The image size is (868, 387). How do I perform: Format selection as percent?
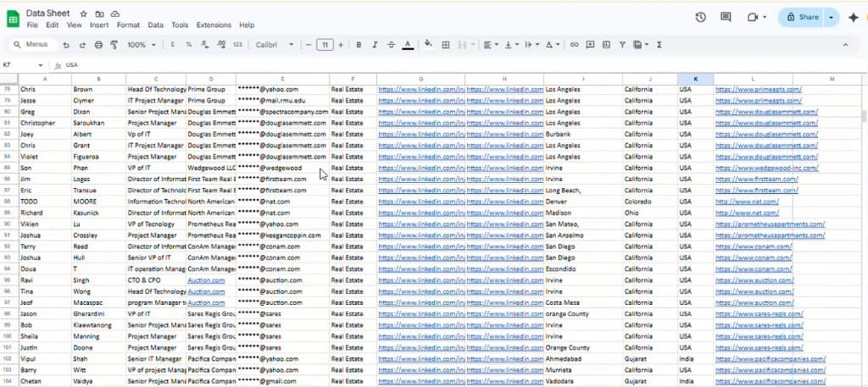pyautogui.click(x=189, y=45)
